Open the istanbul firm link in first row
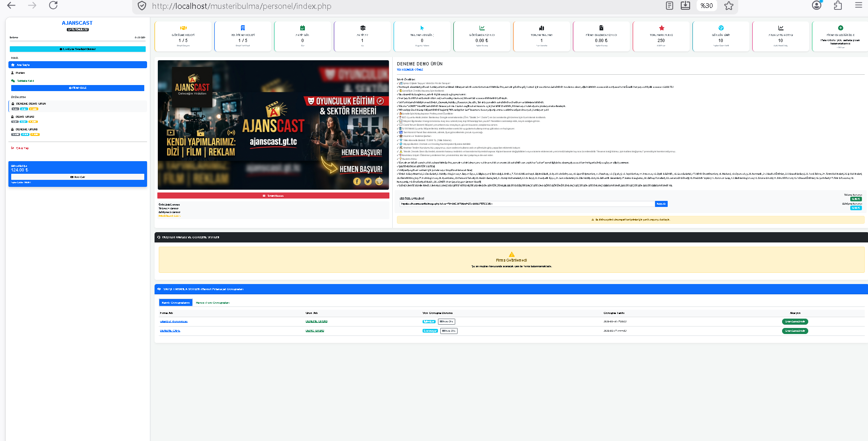Viewport: 868px width, 441px height. click(x=174, y=321)
